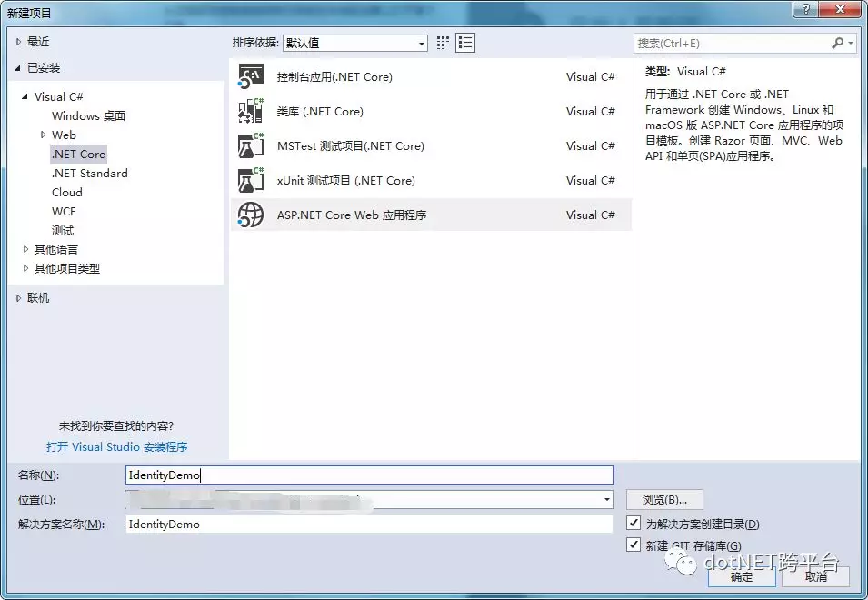Click the Browse button for location
Screen dimensions: 868x600
pos(663,500)
